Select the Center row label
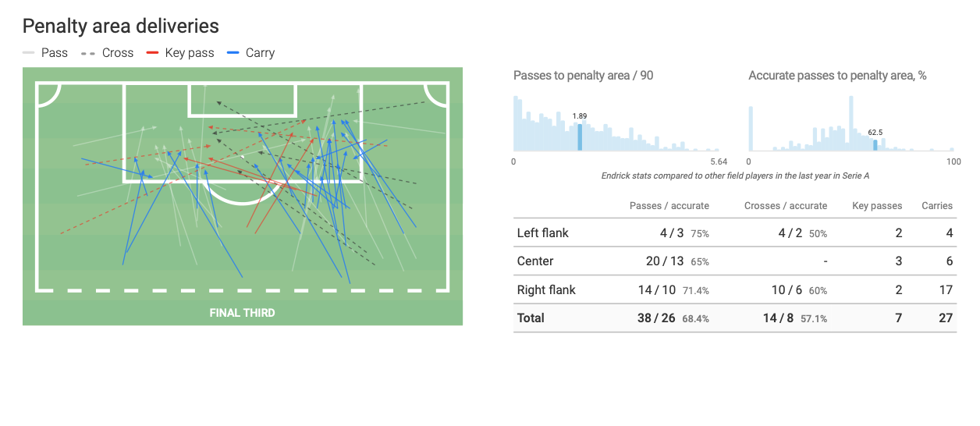The height and width of the screenshot is (426, 980). tap(536, 261)
